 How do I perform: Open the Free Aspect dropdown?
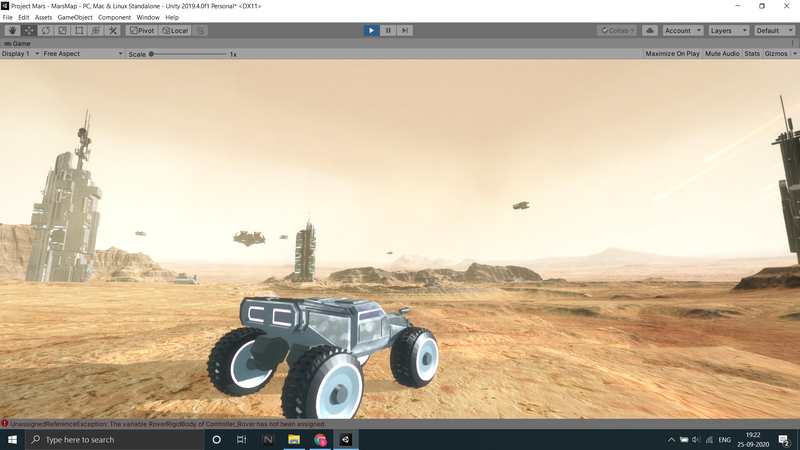pos(83,54)
